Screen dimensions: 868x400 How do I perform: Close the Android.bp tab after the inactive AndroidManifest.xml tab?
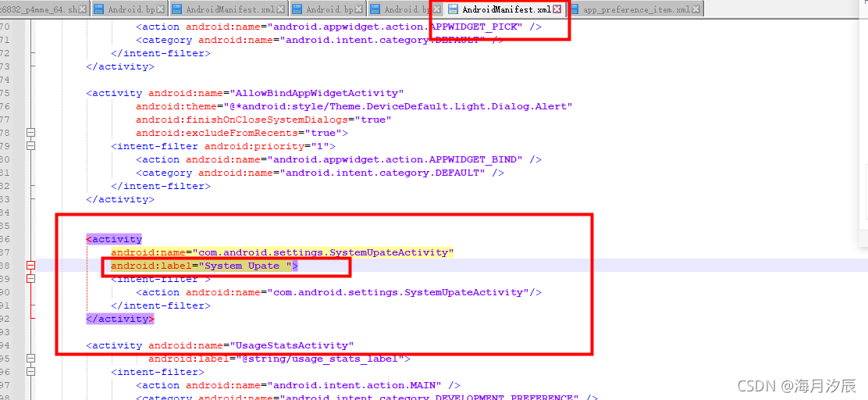pos(361,9)
